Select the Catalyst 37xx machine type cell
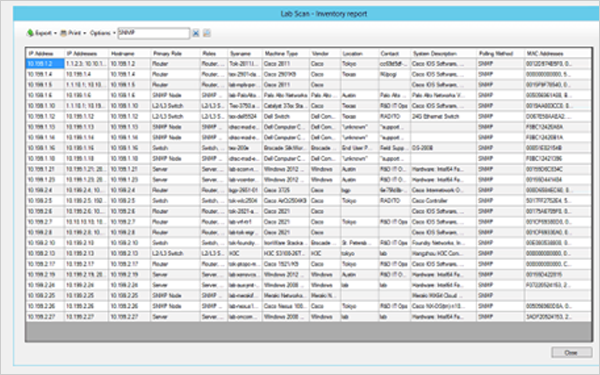Viewport: 600px width, 375px height. point(286,106)
